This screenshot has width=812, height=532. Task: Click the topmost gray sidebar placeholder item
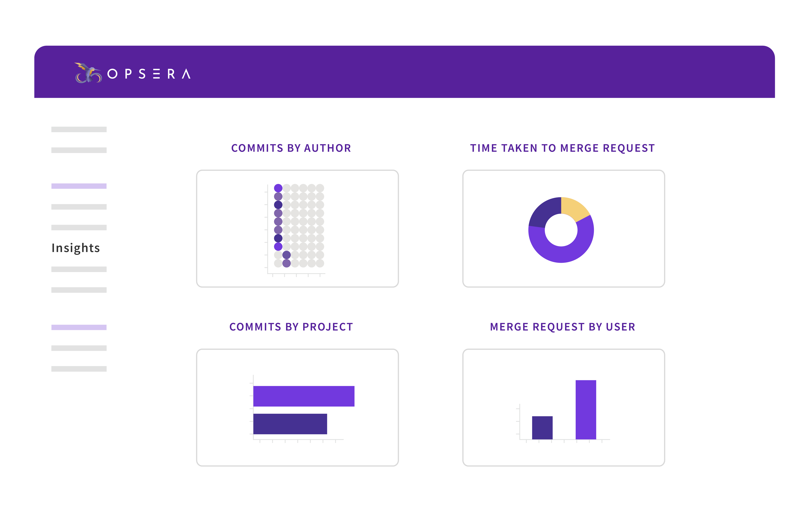coord(79,129)
